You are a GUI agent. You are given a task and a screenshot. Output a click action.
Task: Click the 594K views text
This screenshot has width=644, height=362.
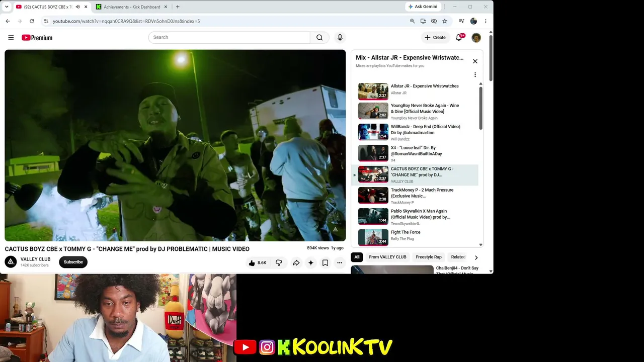[x=317, y=248]
